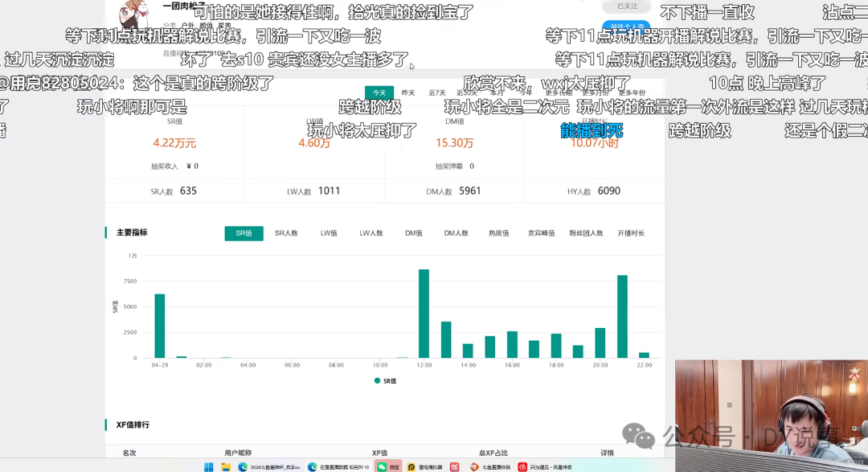Viewport: 868px width, 472px height.
Task: Show the 开播时长 chart metric
Action: (x=631, y=233)
